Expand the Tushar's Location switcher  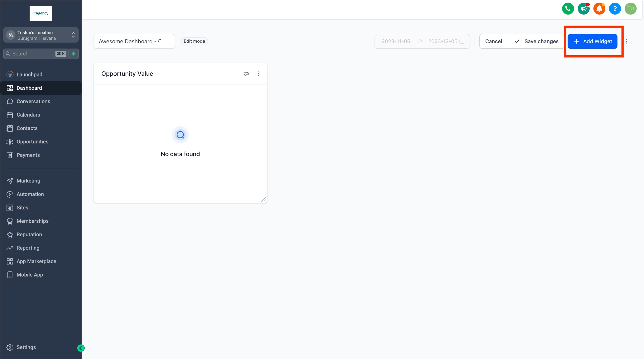click(41, 35)
